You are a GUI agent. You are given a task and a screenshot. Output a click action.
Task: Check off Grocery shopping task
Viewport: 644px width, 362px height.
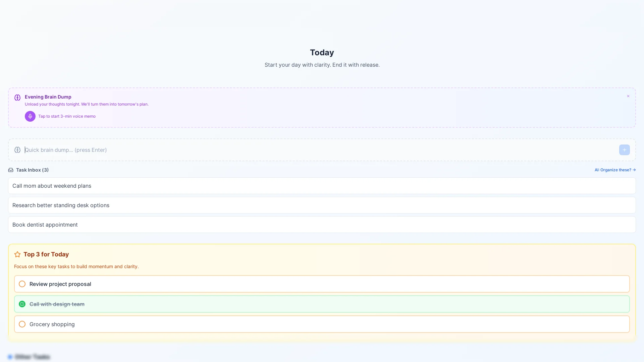click(x=22, y=324)
